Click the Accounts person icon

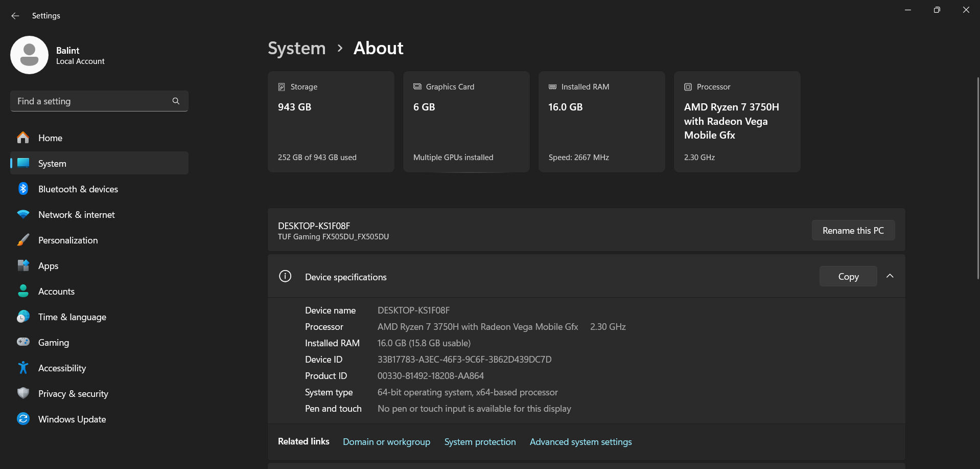[x=23, y=291]
